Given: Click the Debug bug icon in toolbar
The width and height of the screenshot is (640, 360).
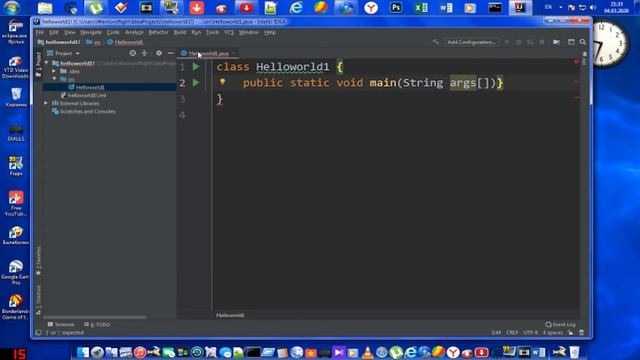Looking at the screenshot, I should (x=519, y=42).
